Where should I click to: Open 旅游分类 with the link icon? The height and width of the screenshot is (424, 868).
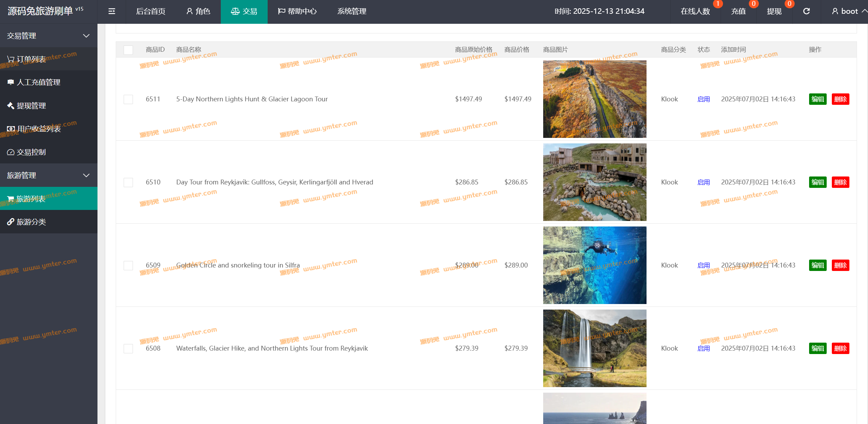31,222
